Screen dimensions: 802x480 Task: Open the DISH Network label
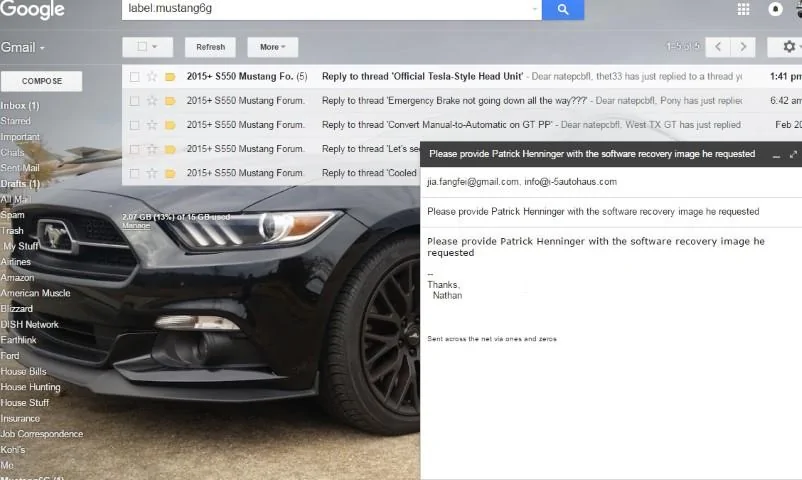pos(29,324)
